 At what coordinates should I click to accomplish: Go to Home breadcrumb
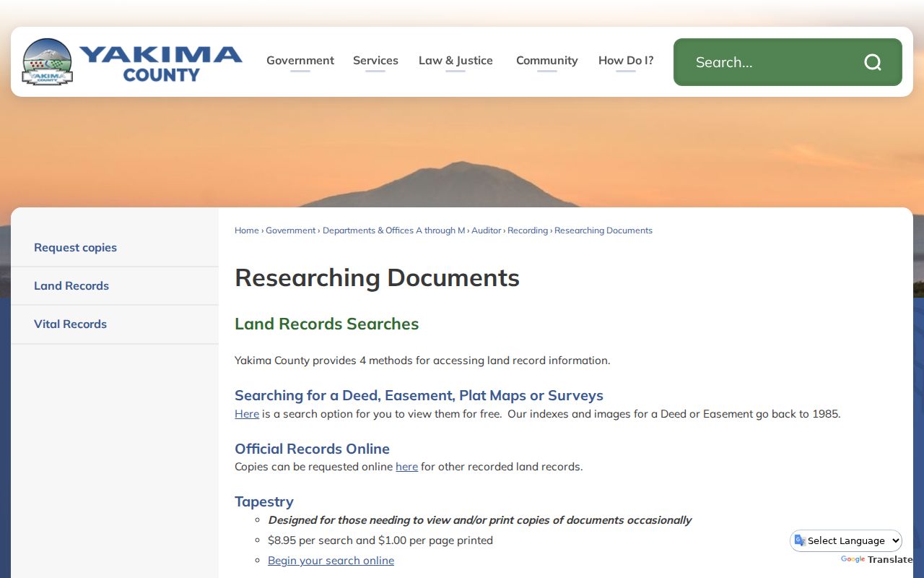pyautogui.click(x=247, y=230)
